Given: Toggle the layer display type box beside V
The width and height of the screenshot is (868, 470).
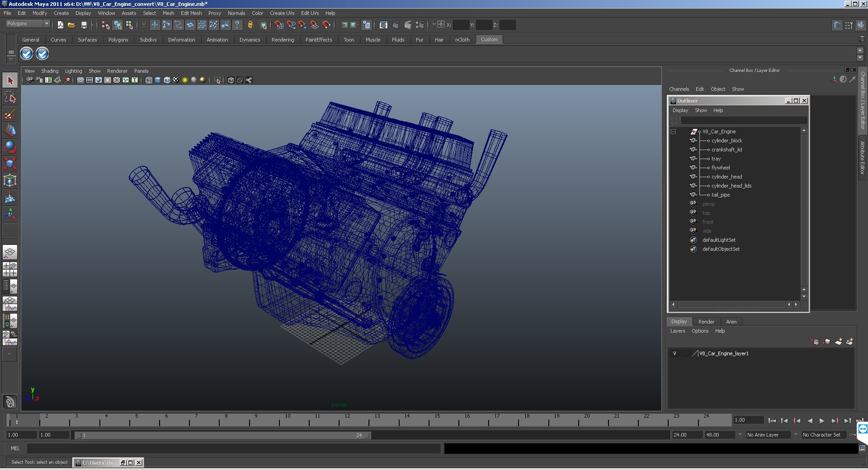Looking at the screenshot, I should (x=685, y=353).
